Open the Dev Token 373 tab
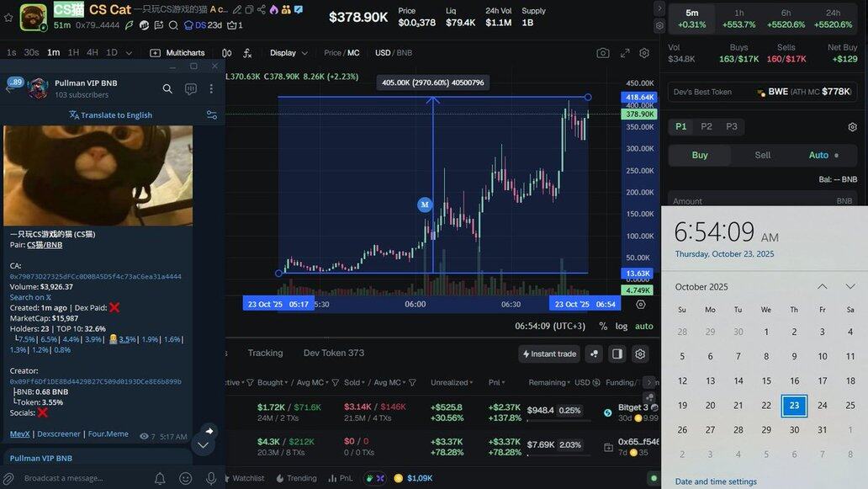Screen dimensions: 868x489 (334, 353)
